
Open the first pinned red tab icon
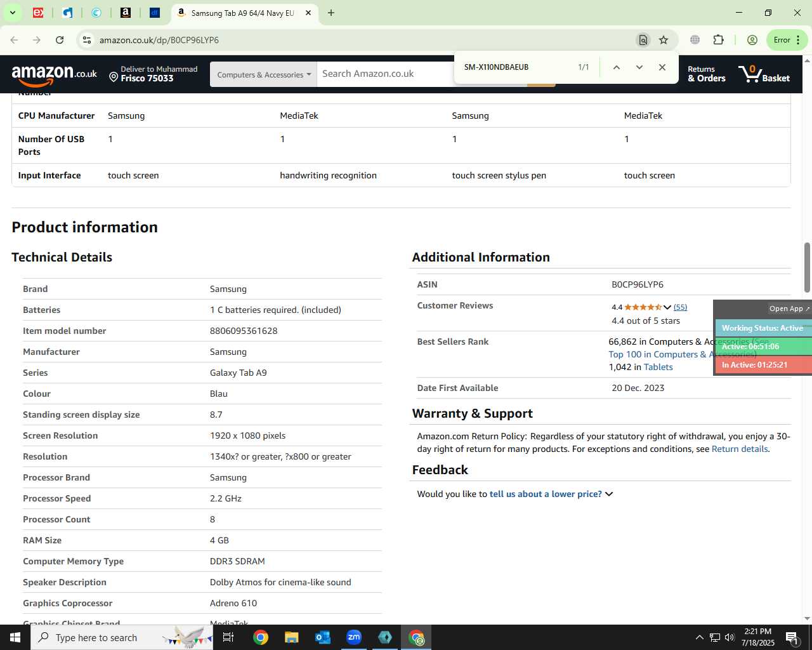(x=38, y=13)
